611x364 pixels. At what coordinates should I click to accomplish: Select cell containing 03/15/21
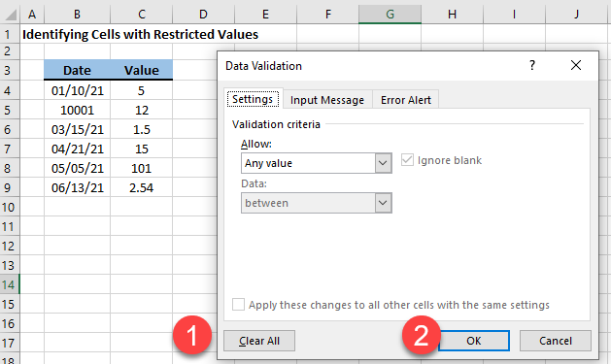[77, 130]
